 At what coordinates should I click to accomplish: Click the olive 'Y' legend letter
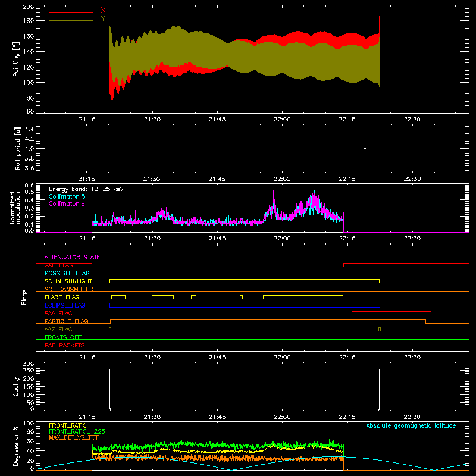103,18
